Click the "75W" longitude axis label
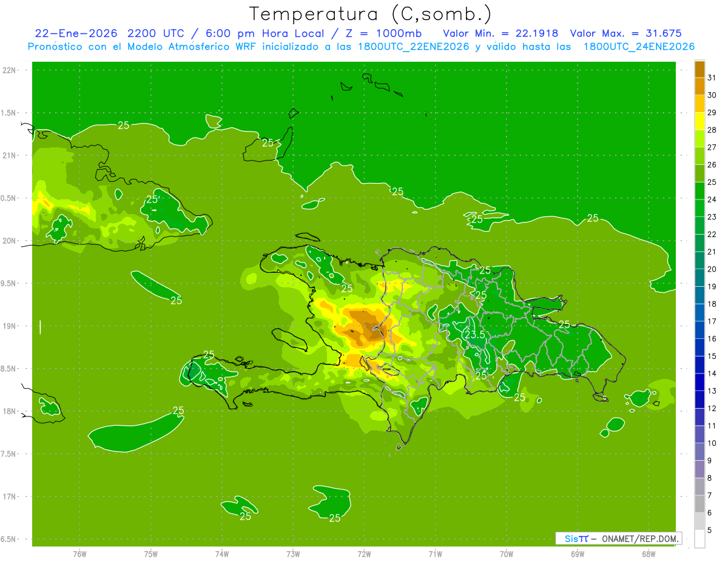Image resolution: width=728 pixels, height=562 pixels. pos(150,554)
